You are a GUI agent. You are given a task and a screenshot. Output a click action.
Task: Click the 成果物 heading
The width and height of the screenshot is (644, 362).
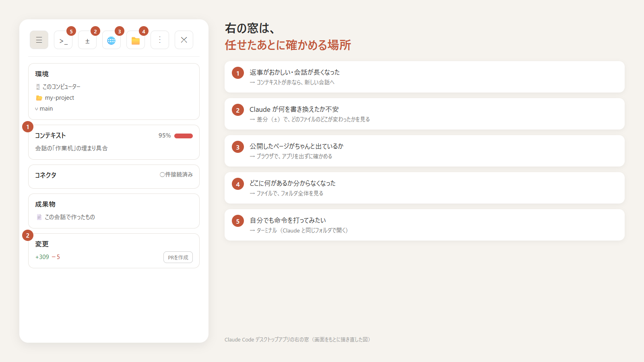point(45,204)
